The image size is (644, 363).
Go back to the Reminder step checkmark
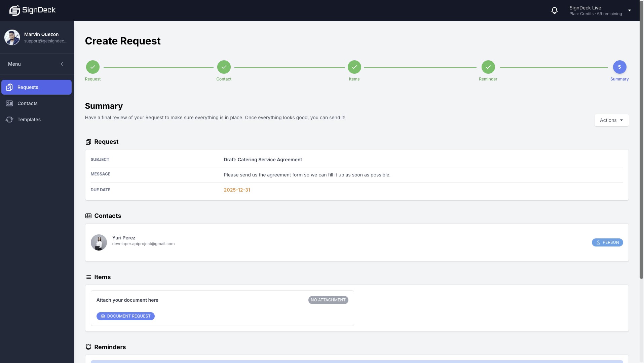pyautogui.click(x=488, y=67)
